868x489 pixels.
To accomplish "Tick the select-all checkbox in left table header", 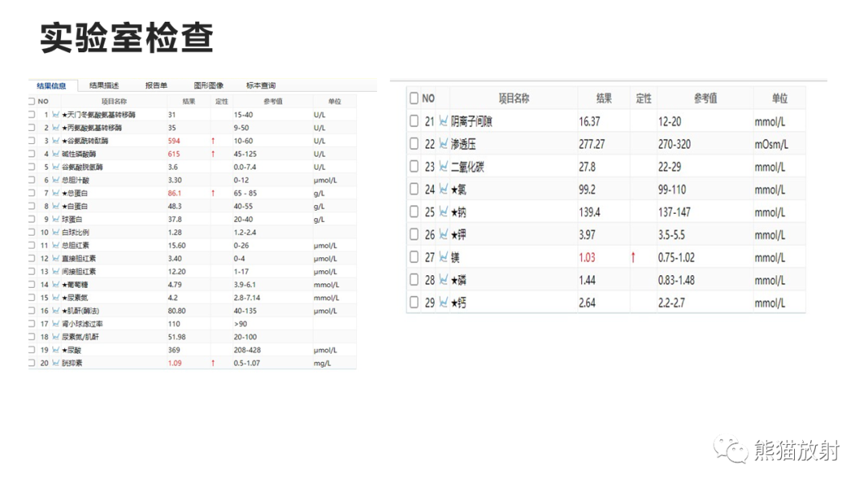I will point(31,101).
